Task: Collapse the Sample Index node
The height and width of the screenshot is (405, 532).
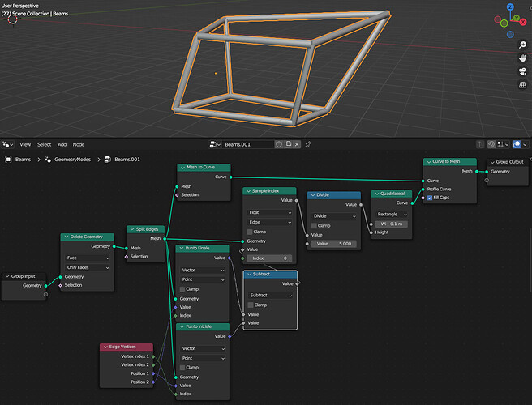Action: (249, 191)
